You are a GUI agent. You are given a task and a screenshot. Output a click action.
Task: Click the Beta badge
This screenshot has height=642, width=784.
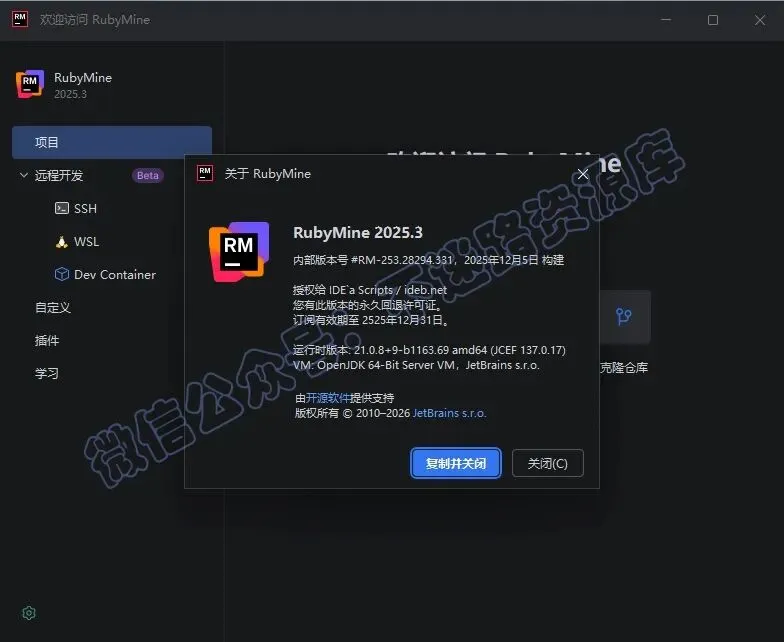148,176
